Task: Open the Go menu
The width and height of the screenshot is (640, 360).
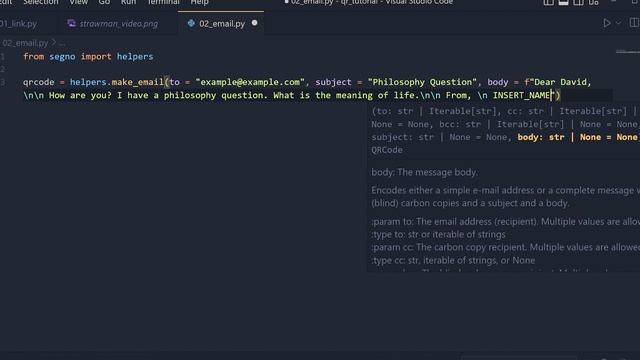Action: [x=104, y=2]
